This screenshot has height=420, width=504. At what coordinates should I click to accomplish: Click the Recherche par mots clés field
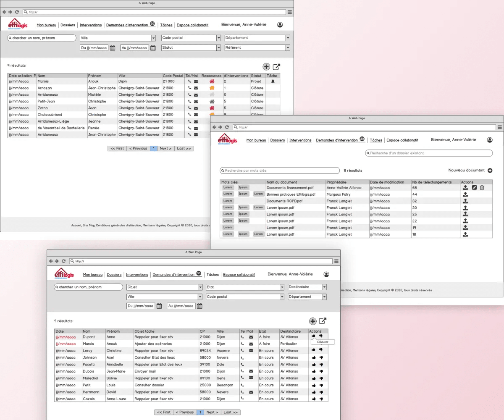(x=280, y=171)
